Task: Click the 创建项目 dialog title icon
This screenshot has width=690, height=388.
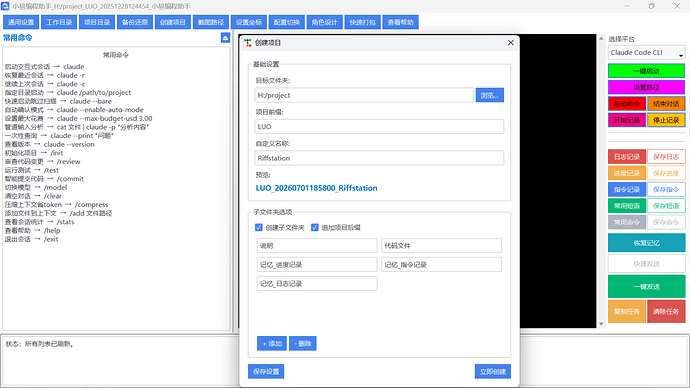Action: (x=248, y=43)
